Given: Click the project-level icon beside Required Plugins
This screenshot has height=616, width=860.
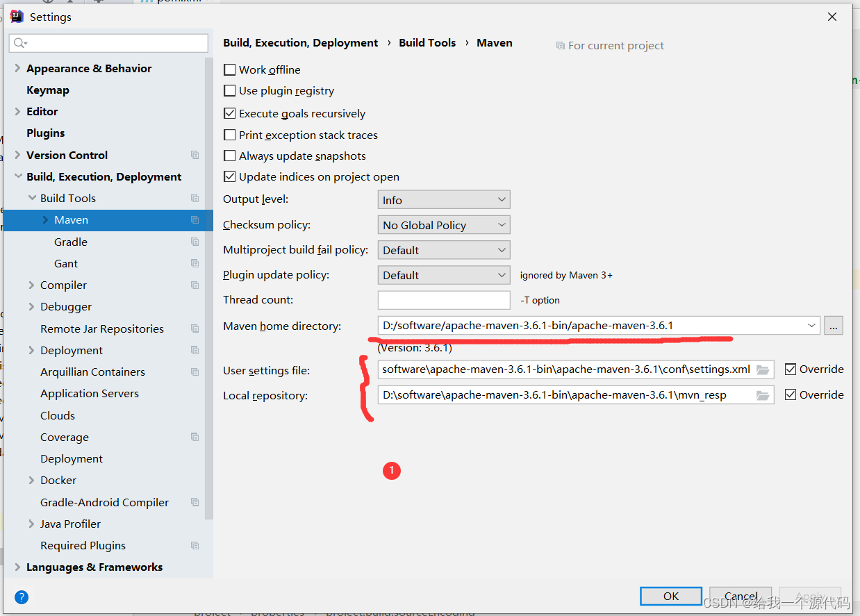Looking at the screenshot, I should [195, 545].
